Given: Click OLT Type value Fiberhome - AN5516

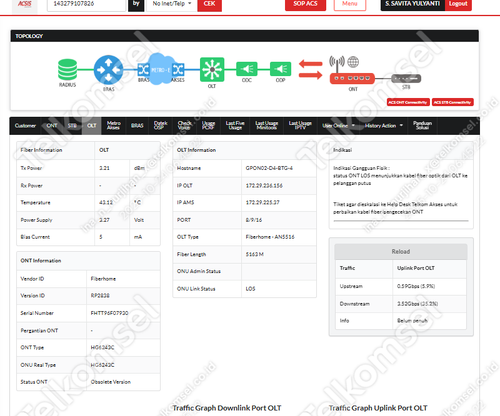Looking at the screenshot, I should click(270, 237).
